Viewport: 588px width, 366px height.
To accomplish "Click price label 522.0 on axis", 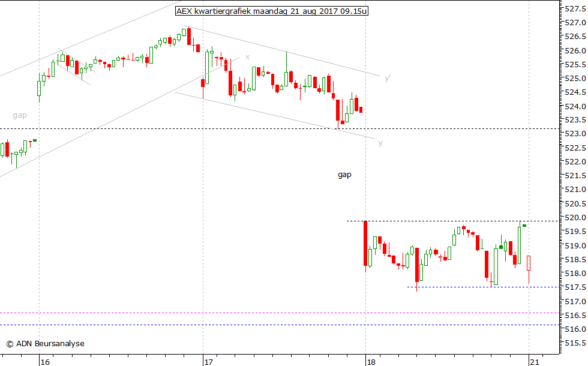I will 575,162.
